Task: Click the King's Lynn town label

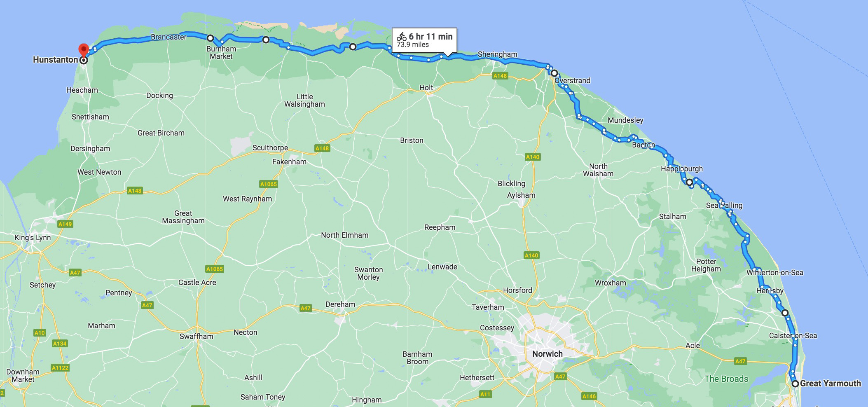Action: pyautogui.click(x=33, y=238)
